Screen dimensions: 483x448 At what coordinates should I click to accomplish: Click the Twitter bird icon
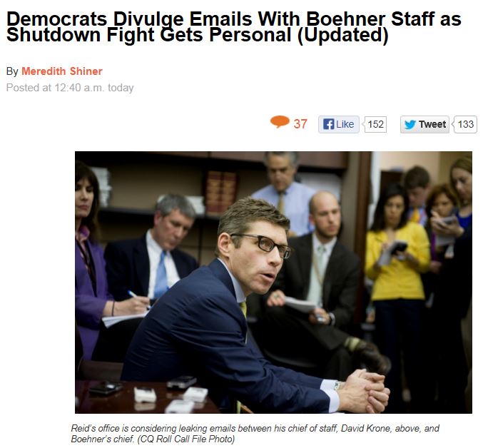click(410, 125)
